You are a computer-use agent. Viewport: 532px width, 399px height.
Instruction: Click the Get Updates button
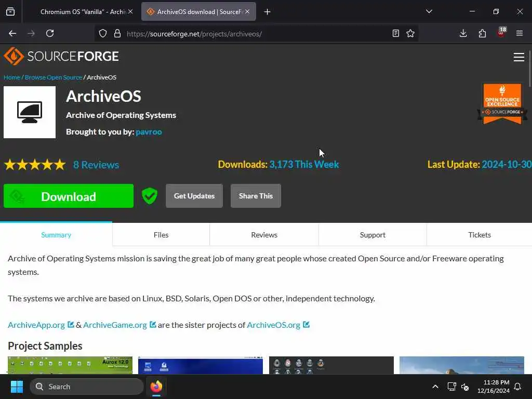[x=194, y=196]
